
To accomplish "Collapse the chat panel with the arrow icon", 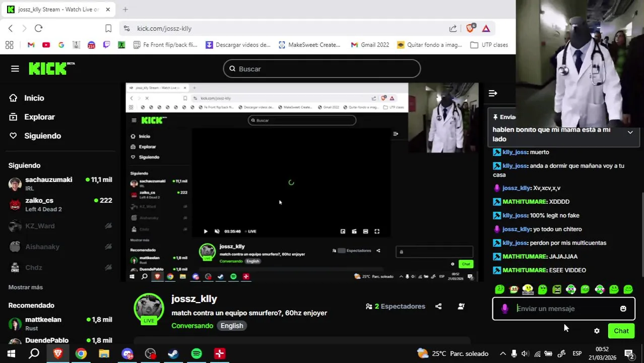I will pos(493,93).
